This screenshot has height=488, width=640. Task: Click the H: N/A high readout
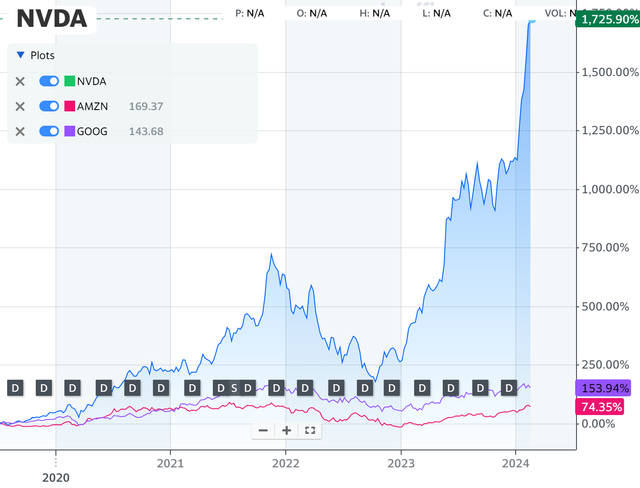pyautogui.click(x=375, y=13)
